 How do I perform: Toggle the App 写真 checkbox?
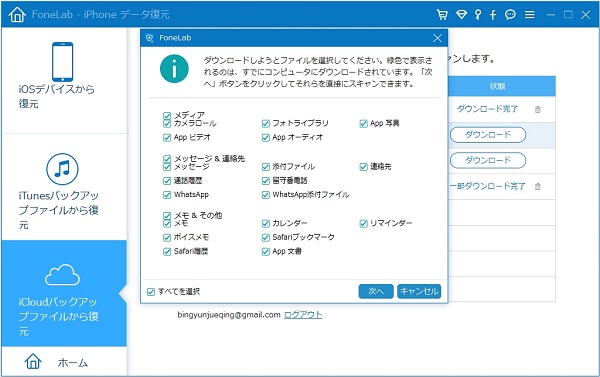[x=364, y=123]
